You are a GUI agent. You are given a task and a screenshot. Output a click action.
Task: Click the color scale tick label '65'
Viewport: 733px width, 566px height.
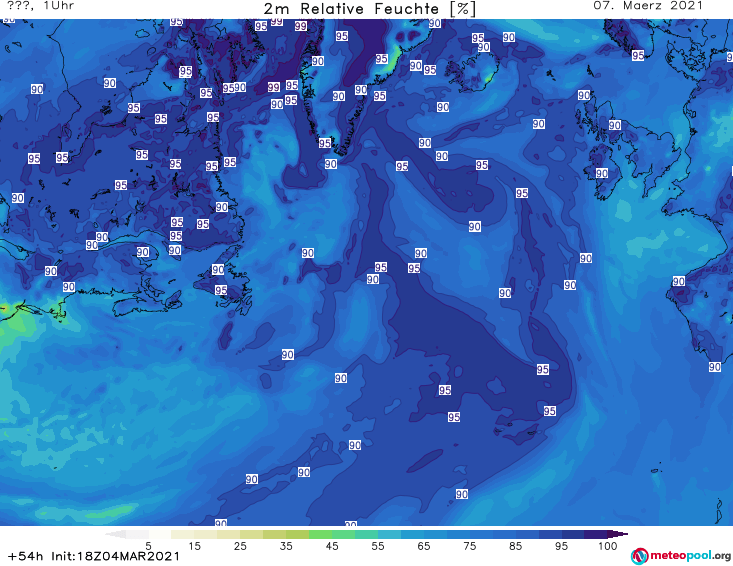coord(424,546)
